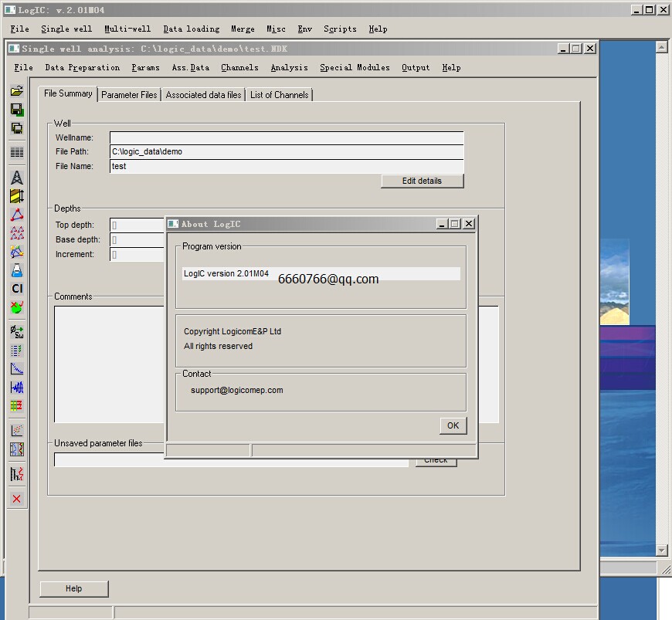
Task: Click the porosity to Sw icon
Action: [17, 332]
